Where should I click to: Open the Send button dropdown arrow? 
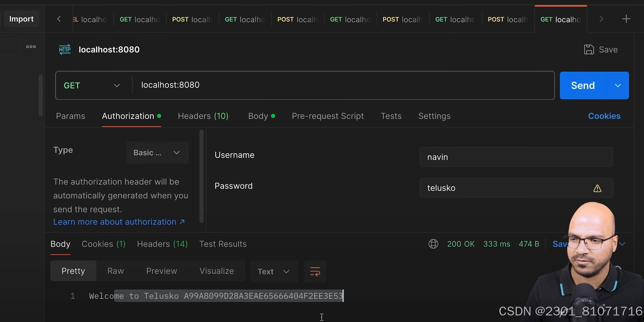pos(618,85)
